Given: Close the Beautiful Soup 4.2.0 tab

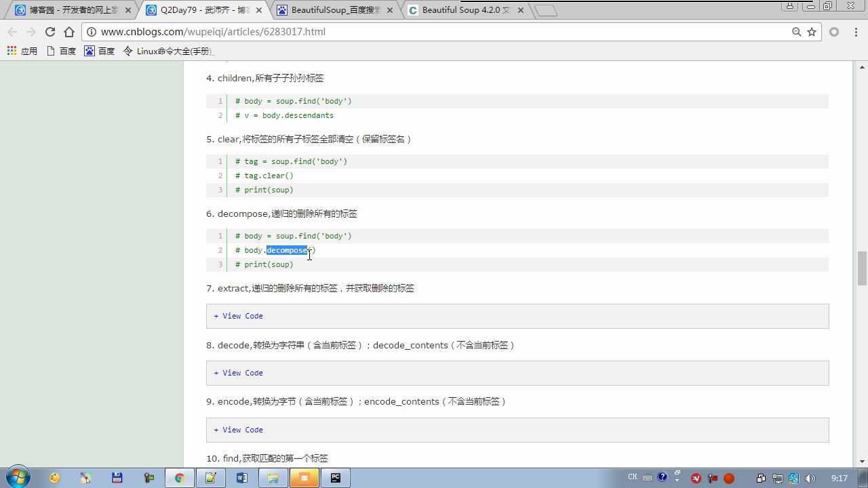Looking at the screenshot, I should tap(521, 10).
